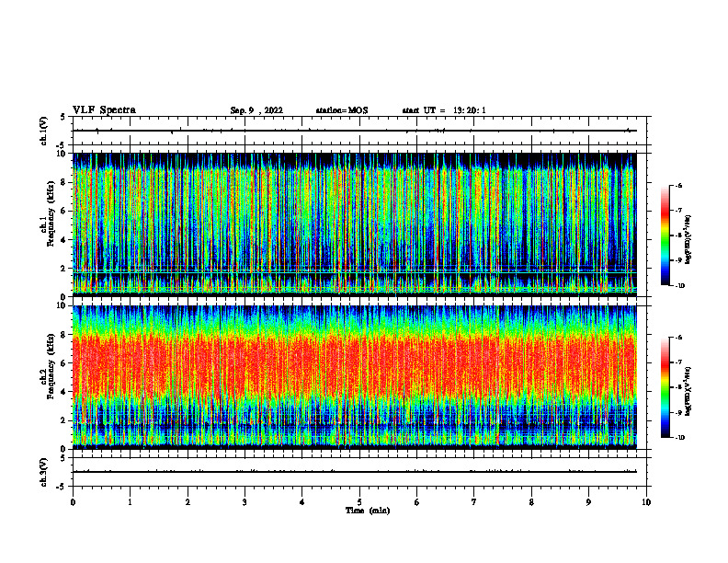Select the "start UT = 13:20: 1" text
The height and width of the screenshot is (563, 728).
click(x=444, y=110)
